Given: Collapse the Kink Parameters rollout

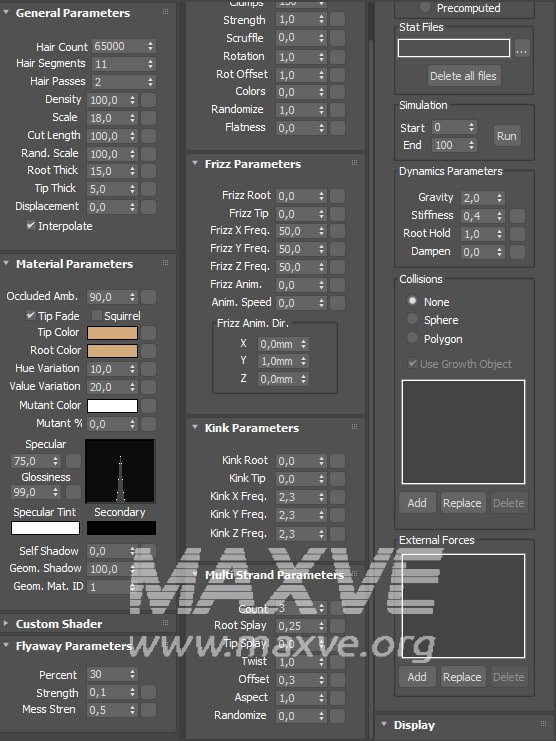Looking at the screenshot, I should point(195,427).
